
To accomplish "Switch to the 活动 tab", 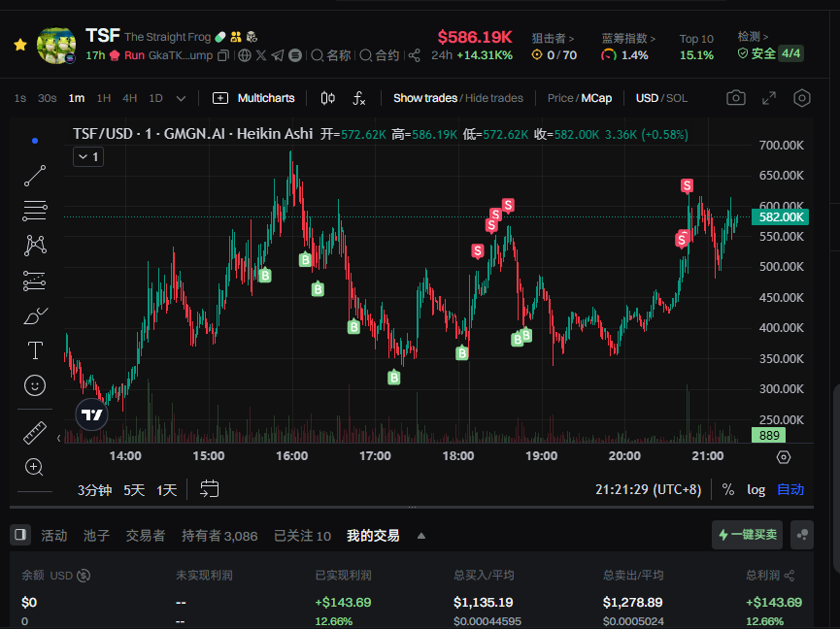I will pyautogui.click(x=54, y=535).
